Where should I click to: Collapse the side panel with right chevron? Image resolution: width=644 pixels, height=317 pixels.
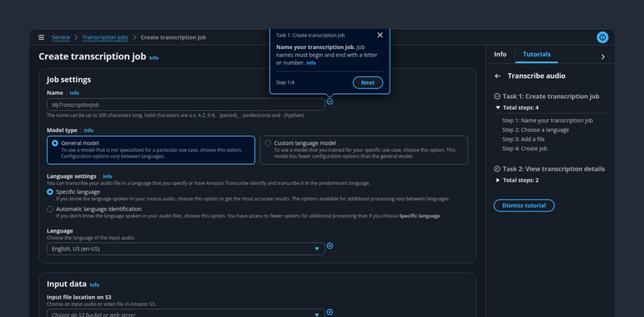tap(602, 57)
